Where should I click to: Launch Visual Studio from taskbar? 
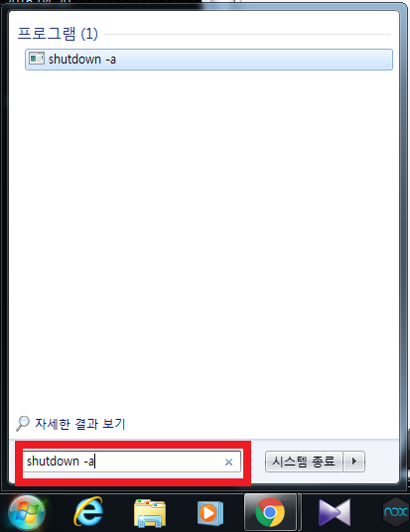[335, 513]
